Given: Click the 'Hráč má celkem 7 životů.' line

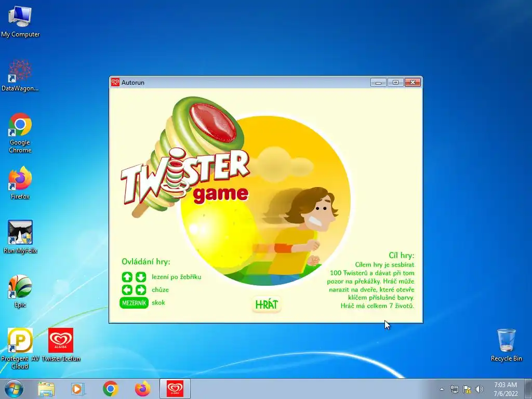Looking at the screenshot, I should [x=377, y=305].
